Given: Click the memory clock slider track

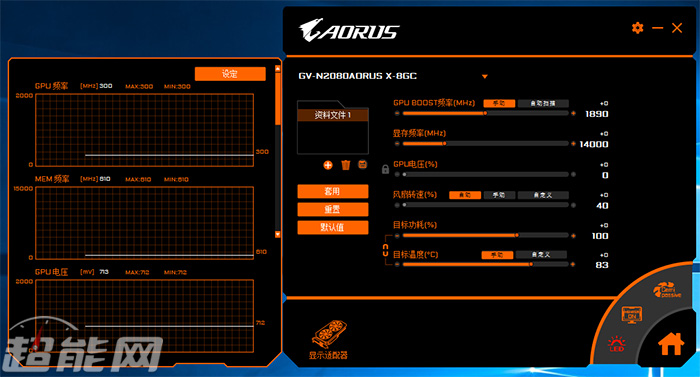Looking at the screenshot, I should click(x=485, y=144).
